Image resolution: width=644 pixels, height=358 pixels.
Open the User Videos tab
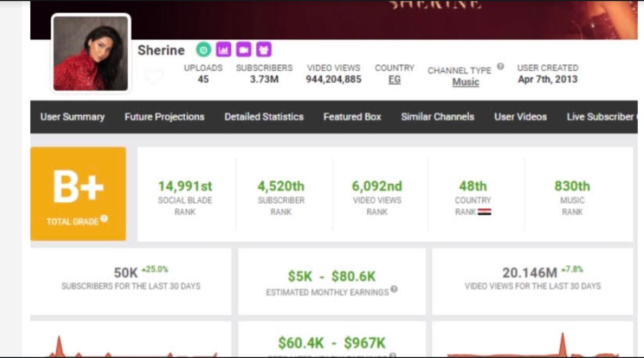(520, 117)
